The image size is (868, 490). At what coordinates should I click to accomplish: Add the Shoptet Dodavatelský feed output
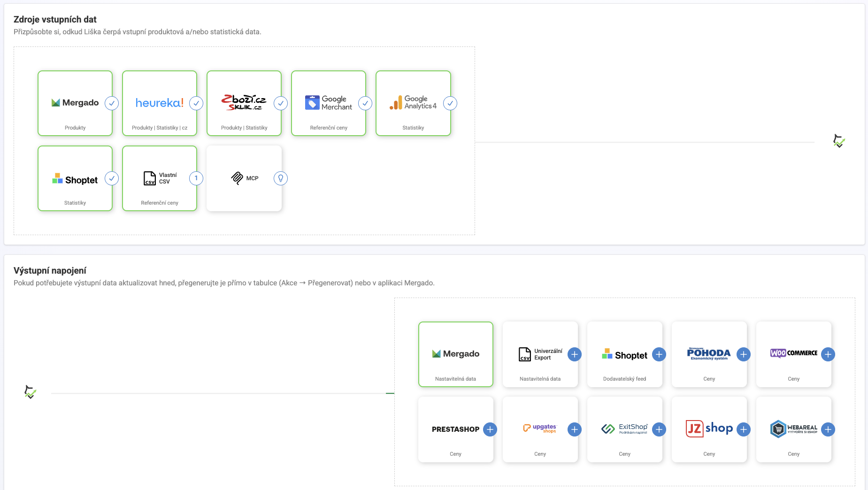659,354
